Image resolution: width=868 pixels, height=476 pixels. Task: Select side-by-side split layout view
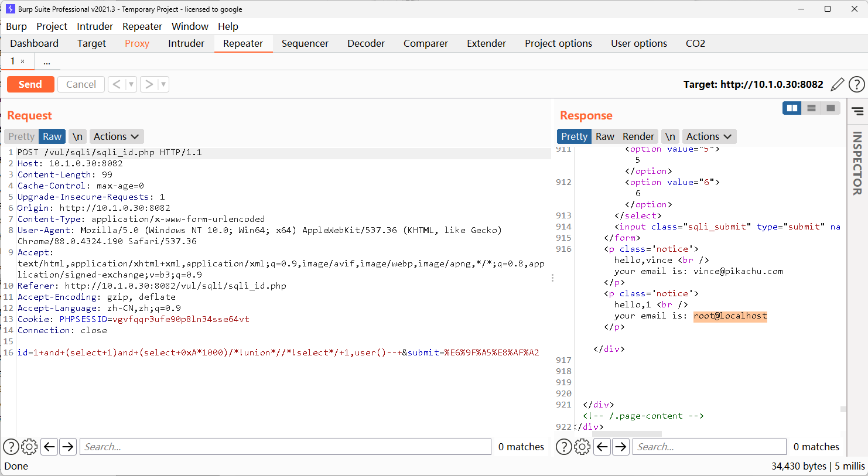pyautogui.click(x=792, y=108)
